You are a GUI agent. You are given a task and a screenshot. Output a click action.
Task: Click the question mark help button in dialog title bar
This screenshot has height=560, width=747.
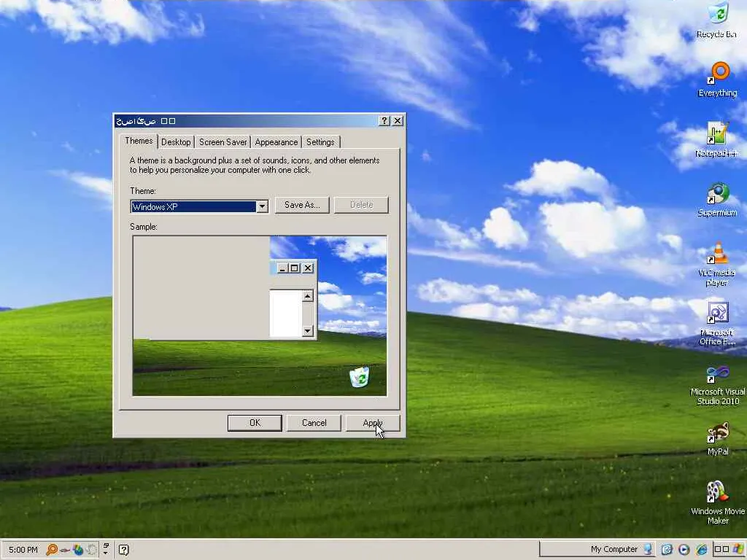pyautogui.click(x=384, y=121)
